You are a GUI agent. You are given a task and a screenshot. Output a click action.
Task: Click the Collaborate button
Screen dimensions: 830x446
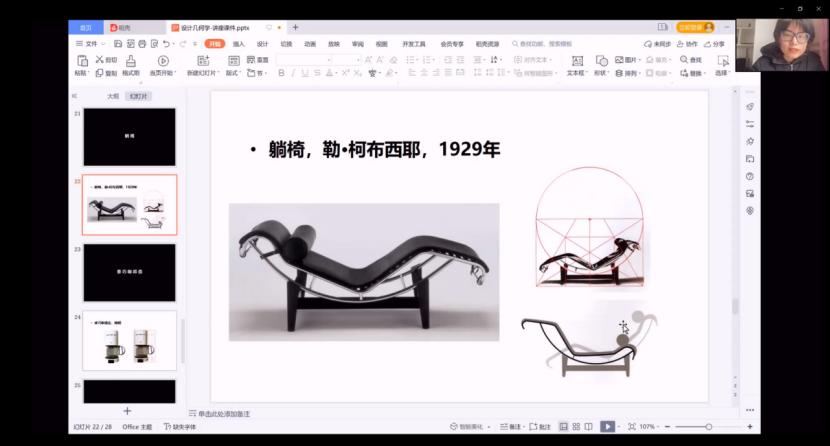pos(688,44)
